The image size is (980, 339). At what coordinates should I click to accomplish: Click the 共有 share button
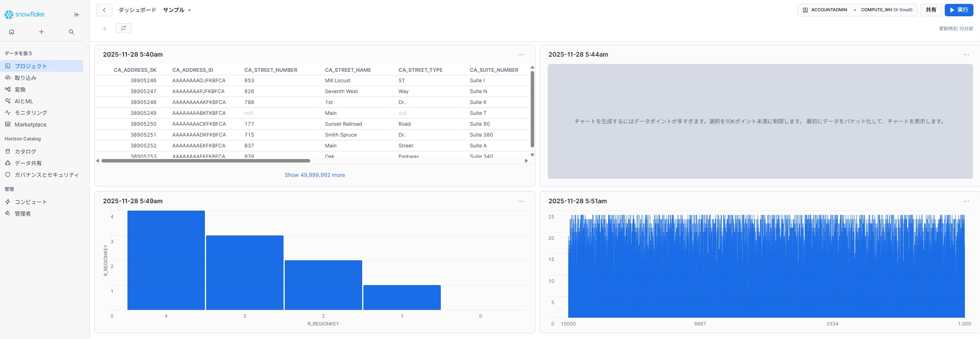[x=931, y=10]
